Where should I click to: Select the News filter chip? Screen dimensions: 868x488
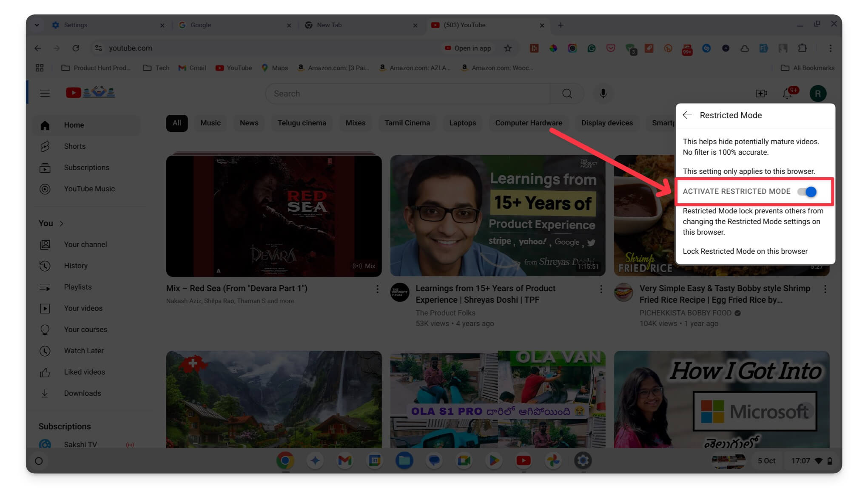coord(249,123)
